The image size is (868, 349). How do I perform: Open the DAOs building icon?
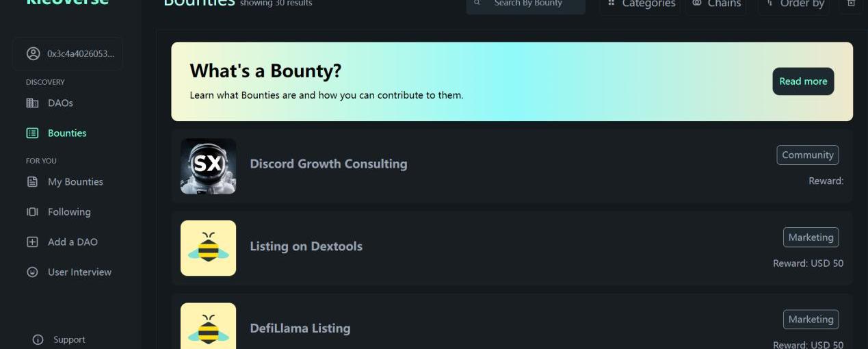pyautogui.click(x=32, y=103)
